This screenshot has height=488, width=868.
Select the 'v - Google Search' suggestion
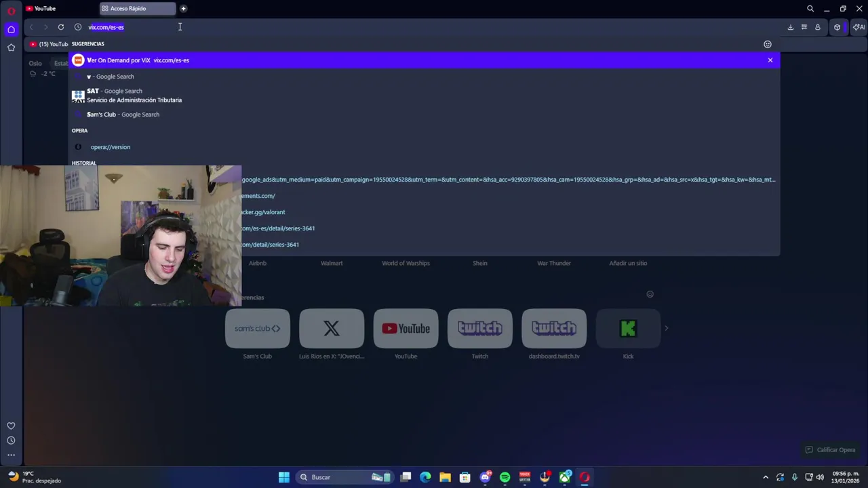click(x=425, y=77)
